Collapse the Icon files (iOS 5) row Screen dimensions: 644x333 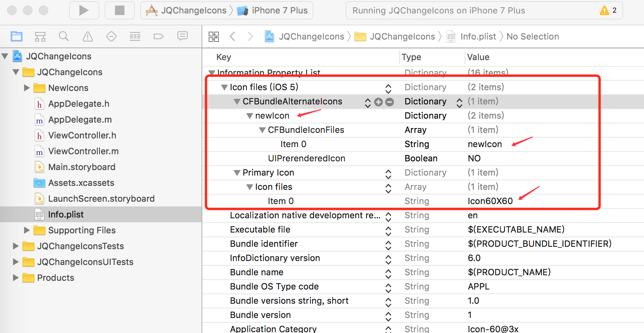tap(224, 87)
